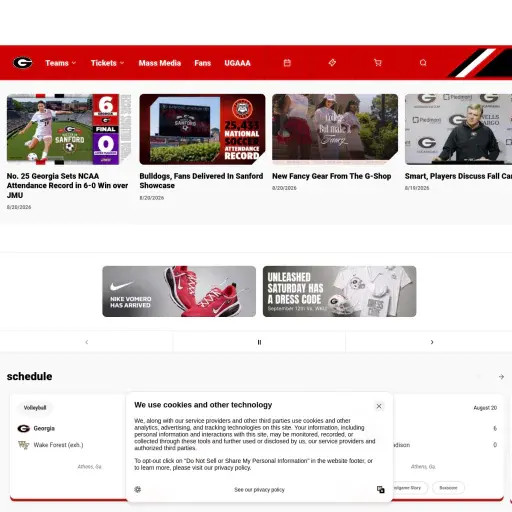This screenshot has width=512, height=512.
Task: Click 'Wake Forest (exh.)' opponent text
Action: point(58,445)
